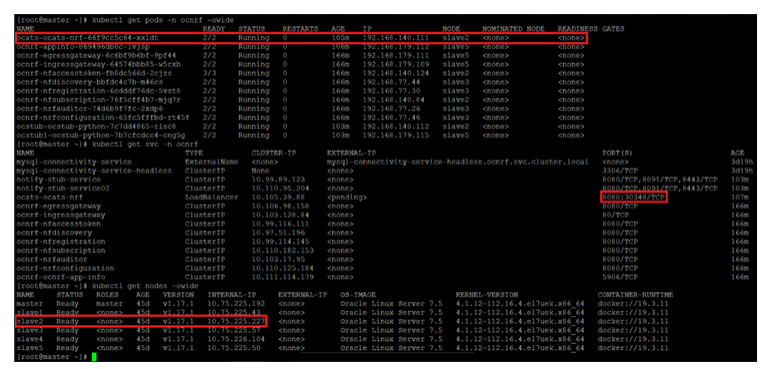Click pod ocnrf-nrfconfiguration-65fc5fffbd-rt45f
763x369 pixels.
[x=103, y=117]
